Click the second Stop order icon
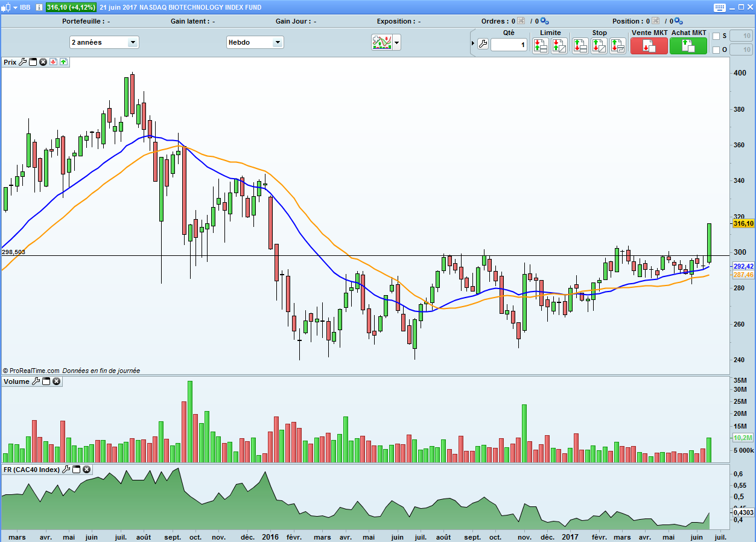 point(599,45)
